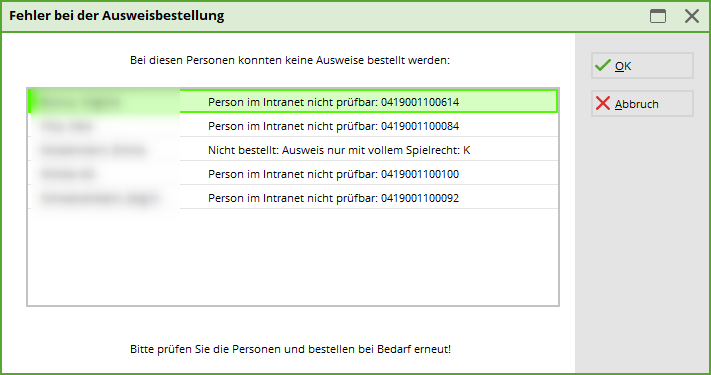This screenshot has width=711, height=375.
Task: Click the blurred name in the fourth row
Action: click(x=68, y=174)
